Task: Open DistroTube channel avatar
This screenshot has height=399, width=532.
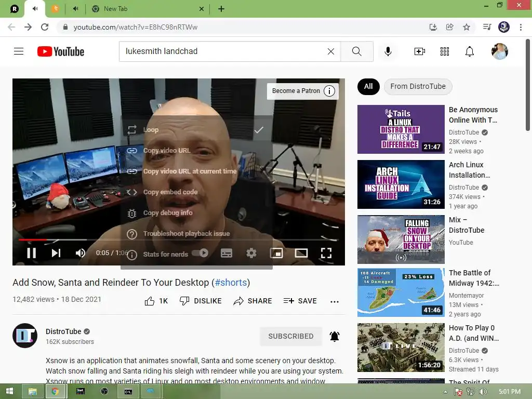Action: tap(25, 336)
